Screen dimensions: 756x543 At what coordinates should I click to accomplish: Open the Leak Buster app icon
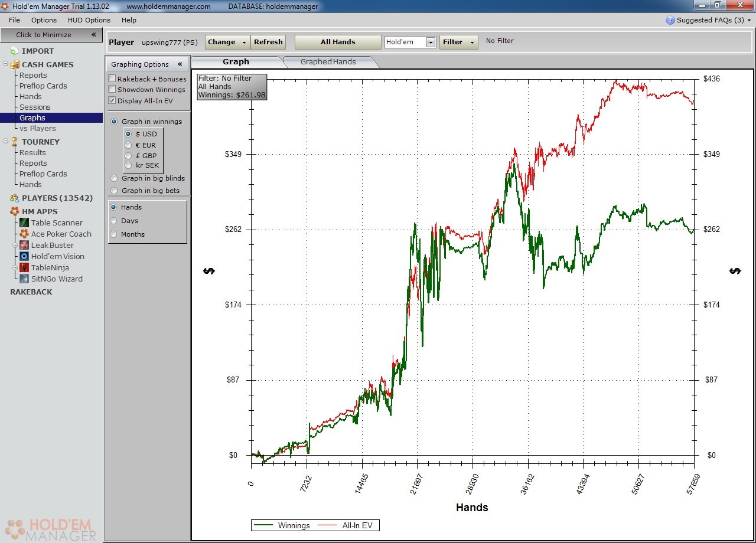24,245
